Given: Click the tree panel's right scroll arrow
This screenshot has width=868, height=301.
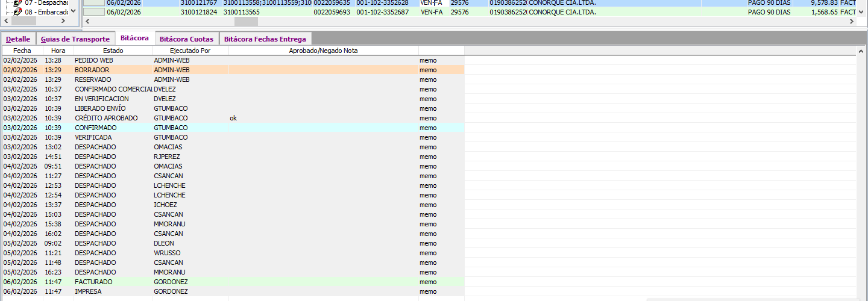Looking at the screenshot, I should pyautogui.click(x=64, y=21).
